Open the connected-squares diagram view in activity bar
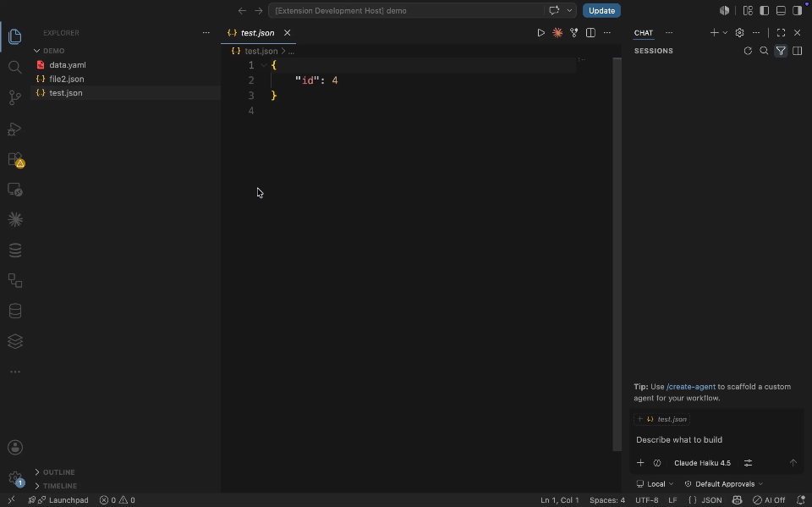The width and height of the screenshot is (812, 507). (15, 280)
